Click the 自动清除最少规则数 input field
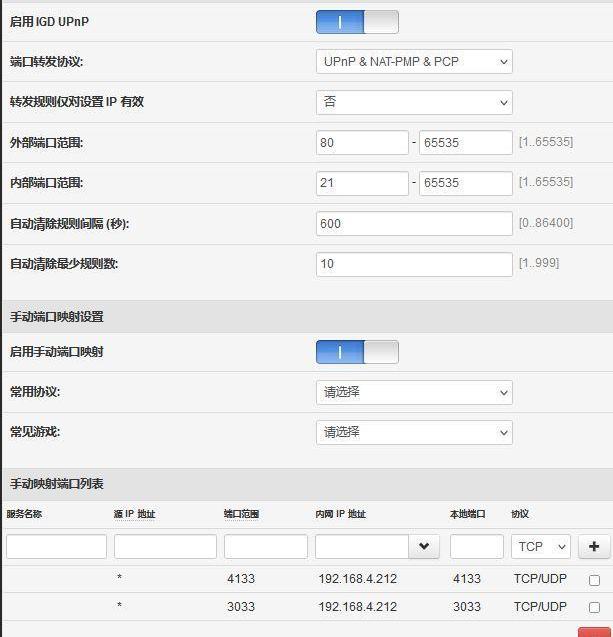This screenshot has width=613, height=637. pyautogui.click(x=414, y=264)
